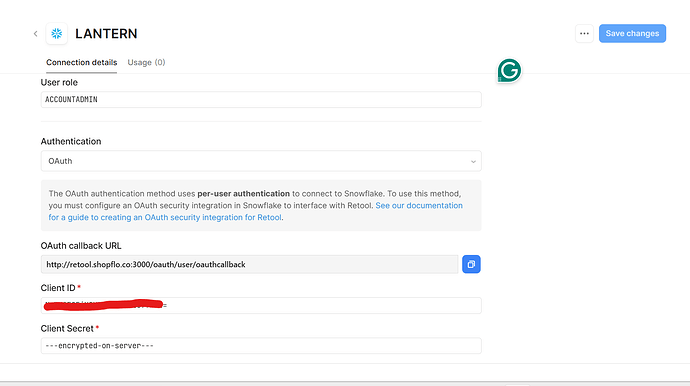The image size is (690, 386).
Task: Click the OAuth callback URL label
Action: point(81,246)
